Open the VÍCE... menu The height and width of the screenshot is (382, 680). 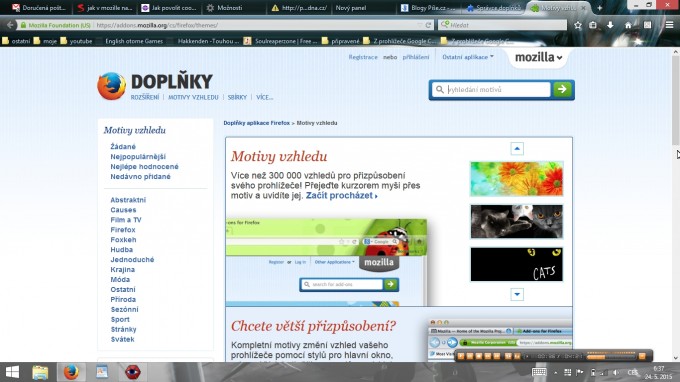point(265,97)
